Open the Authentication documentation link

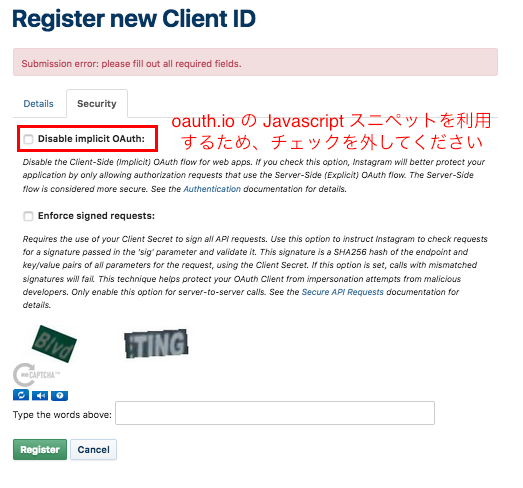tap(212, 189)
